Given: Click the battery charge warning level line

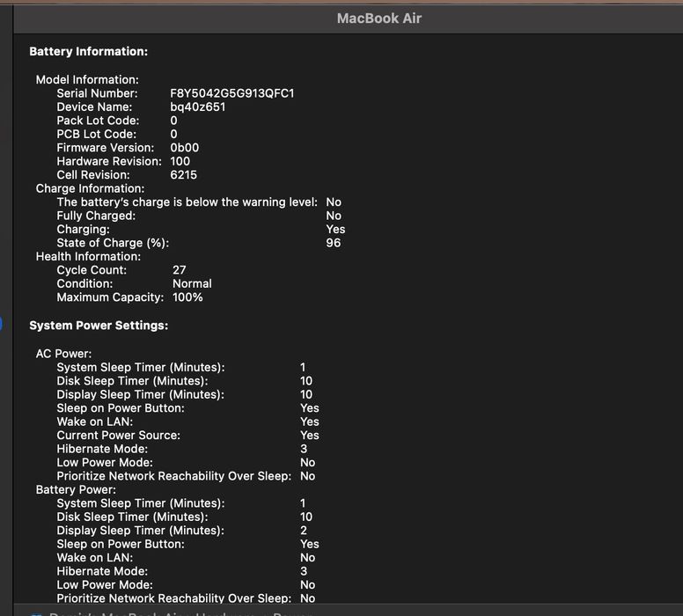Looking at the screenshot, I should pos(187,202).
